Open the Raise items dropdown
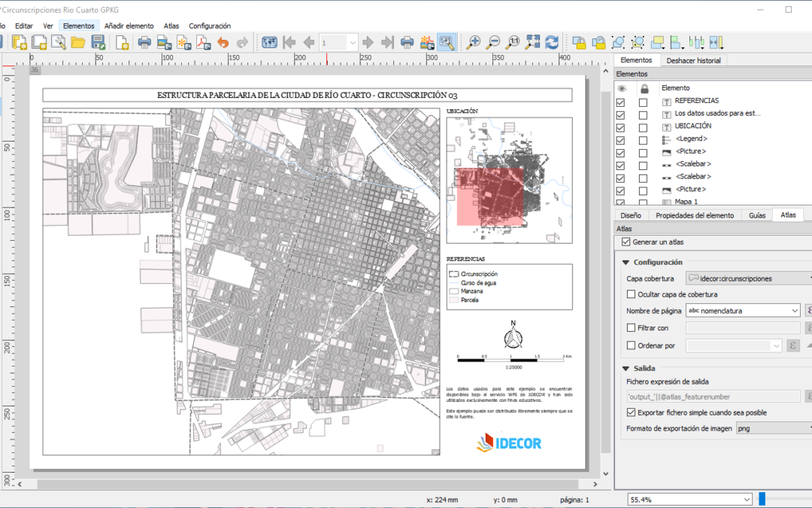Screen dimensions: 812x508 659,42
